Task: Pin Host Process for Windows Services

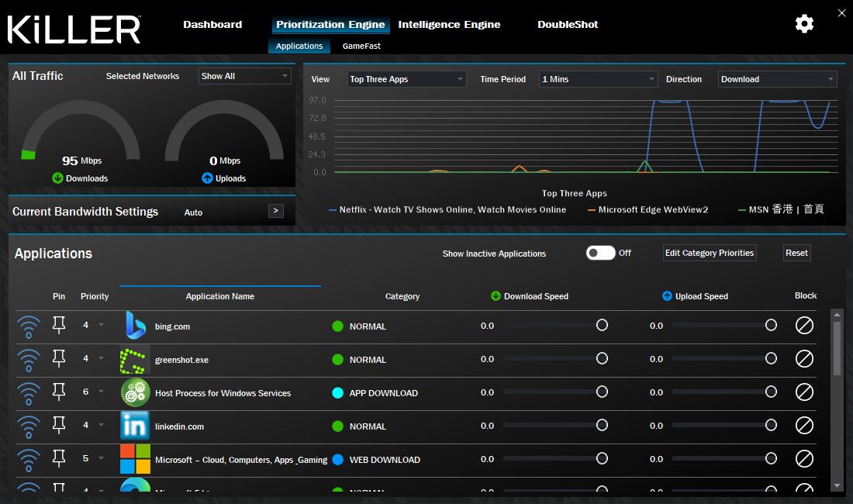Action: click(x=59, y=392)
